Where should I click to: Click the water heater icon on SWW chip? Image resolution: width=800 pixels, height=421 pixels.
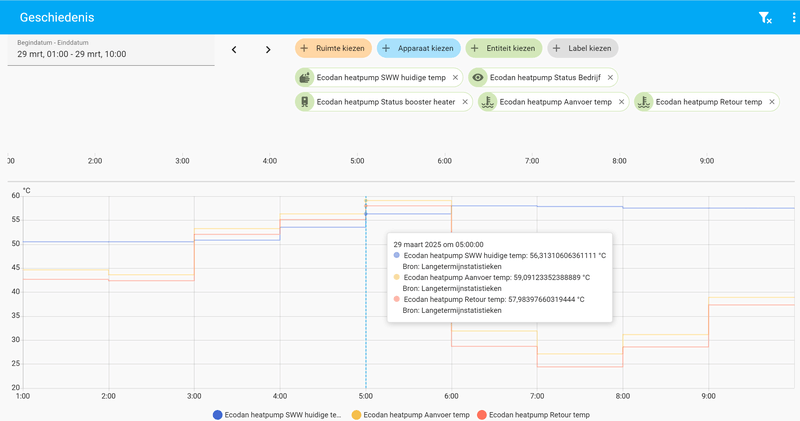coord(304,77)
